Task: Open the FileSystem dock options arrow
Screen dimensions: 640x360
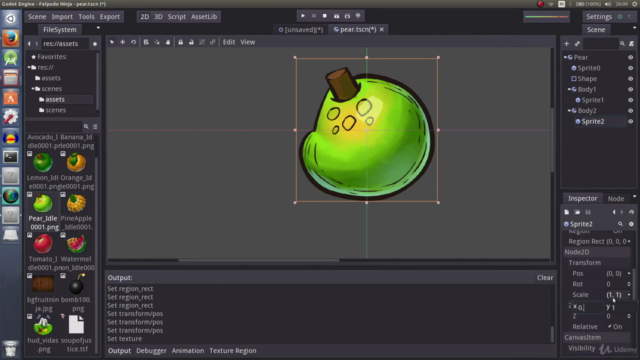Action: [98, 28]
